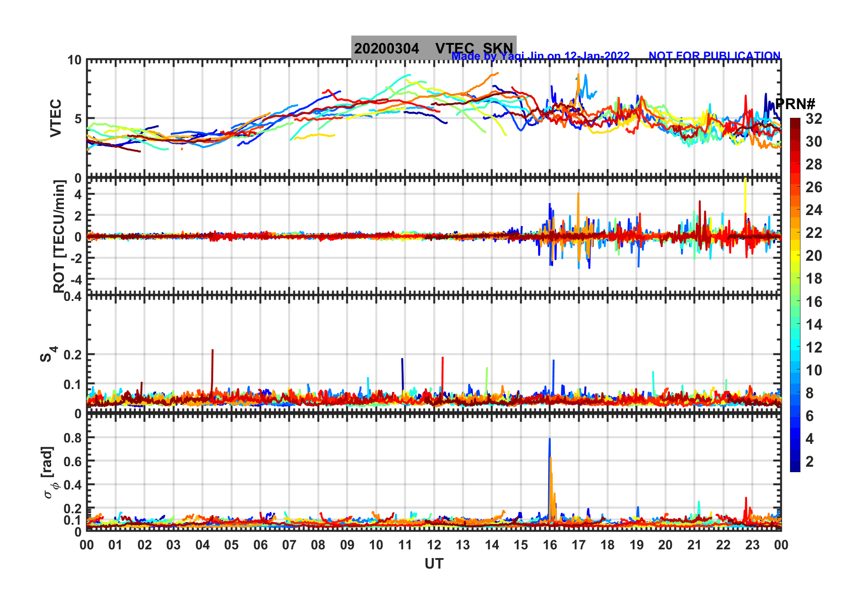Click colorbar tick label "30"

[814, 142]
